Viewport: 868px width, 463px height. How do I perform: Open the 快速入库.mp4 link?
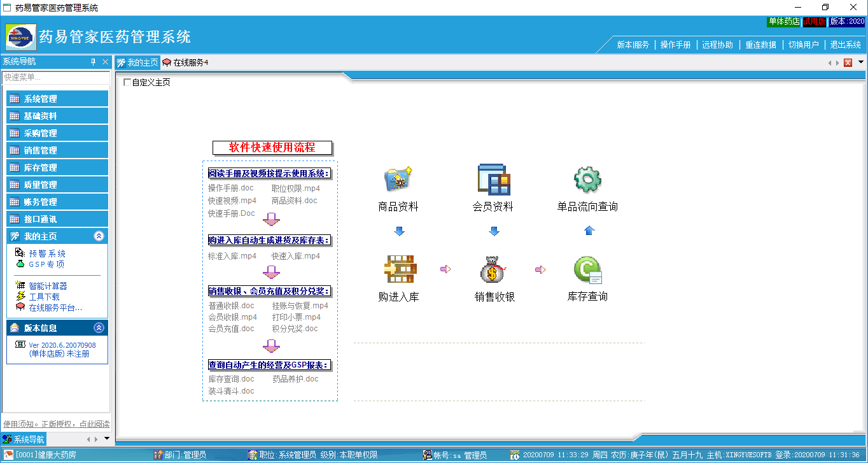point(295,256)
